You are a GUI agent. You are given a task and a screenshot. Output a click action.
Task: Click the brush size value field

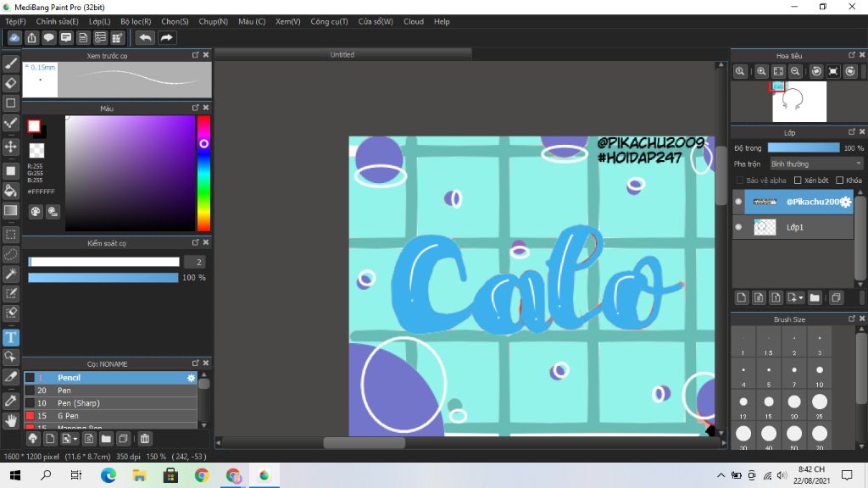pos(195,262)
